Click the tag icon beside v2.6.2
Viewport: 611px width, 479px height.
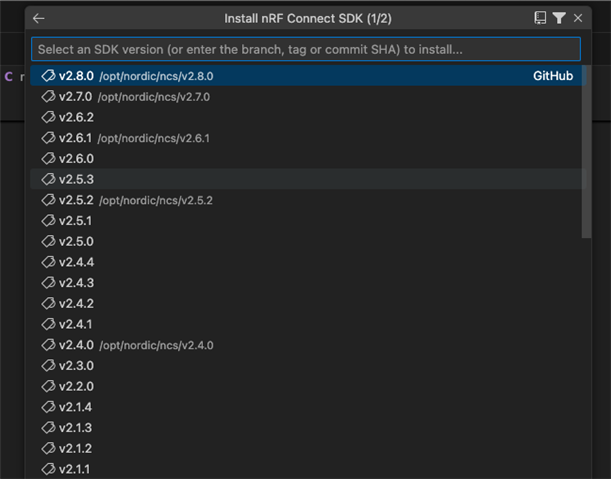click(48, 117)
